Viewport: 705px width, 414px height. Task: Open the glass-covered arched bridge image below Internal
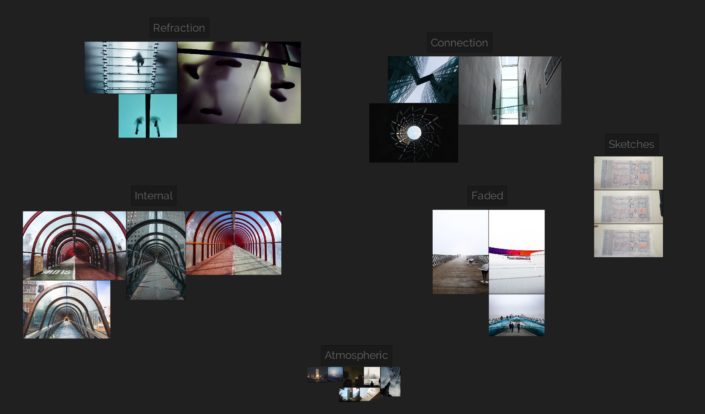point(67,310)
